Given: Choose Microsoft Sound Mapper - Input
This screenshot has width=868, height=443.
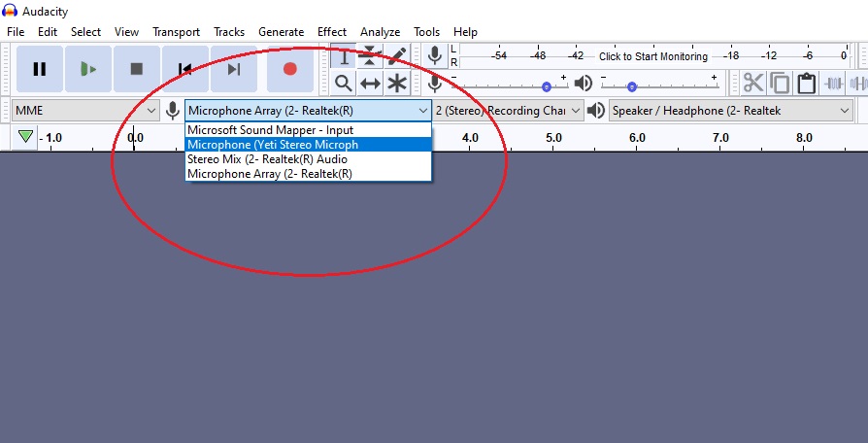Looking at the screenshot, I should pyautogui.click(x=309, y=130).
